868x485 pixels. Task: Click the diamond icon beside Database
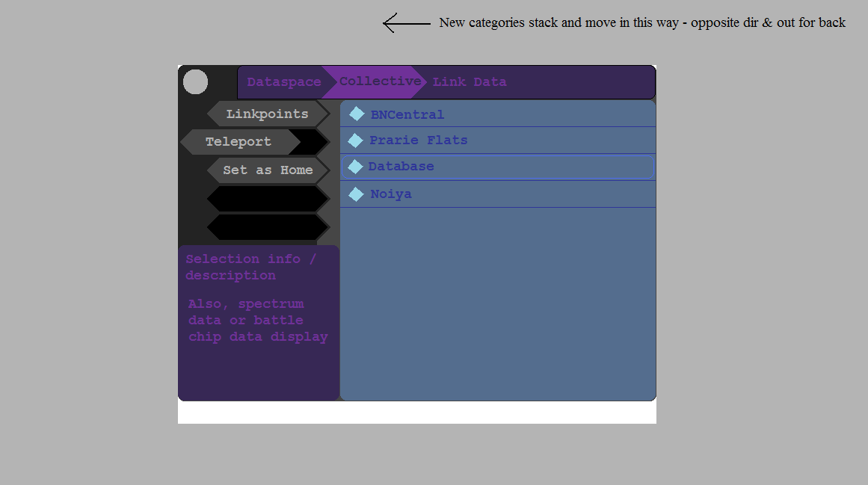pyautogui.click(x=355, y=167)
